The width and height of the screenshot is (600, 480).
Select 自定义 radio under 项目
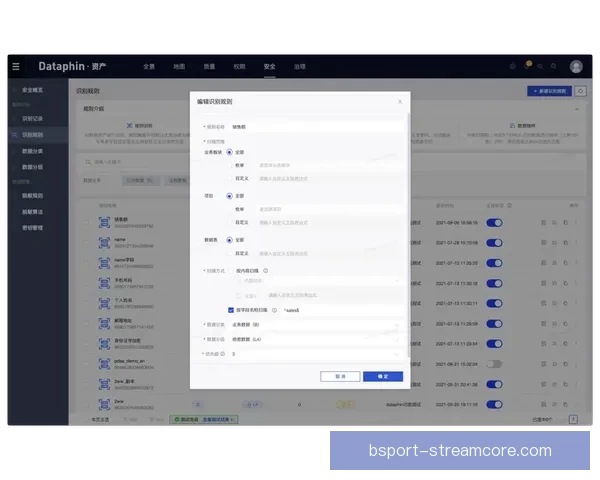pos(230,222)
